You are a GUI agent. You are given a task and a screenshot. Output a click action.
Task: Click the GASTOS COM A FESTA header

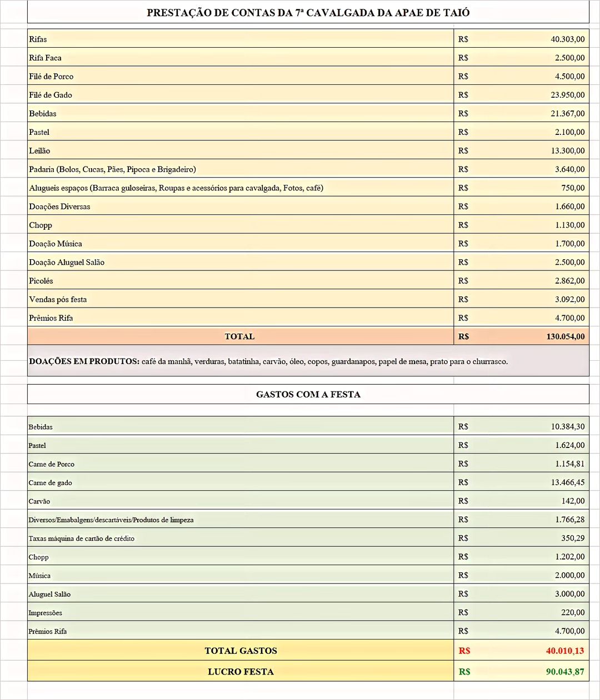[x=308, y=394]
